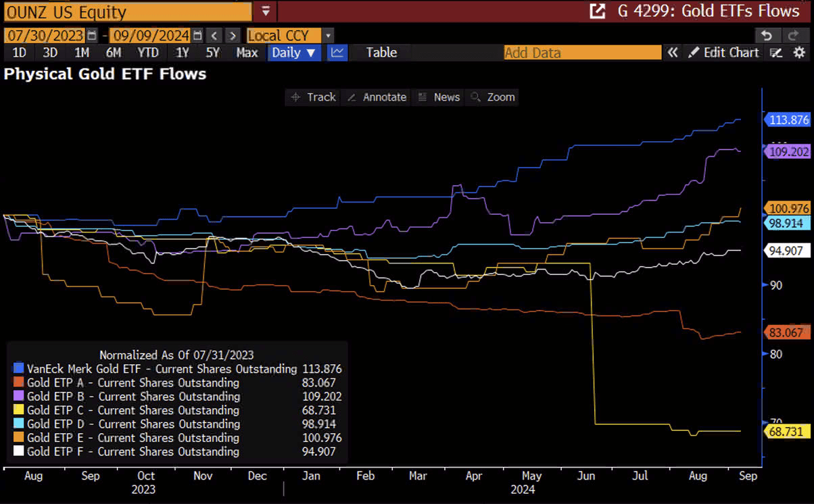814x504 pixels.
Task: Collapse panel with double left chevron
Action: 672,53
